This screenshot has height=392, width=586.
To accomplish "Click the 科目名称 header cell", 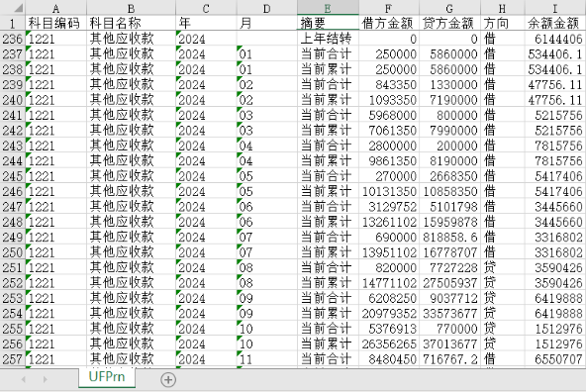I will 132,23.
